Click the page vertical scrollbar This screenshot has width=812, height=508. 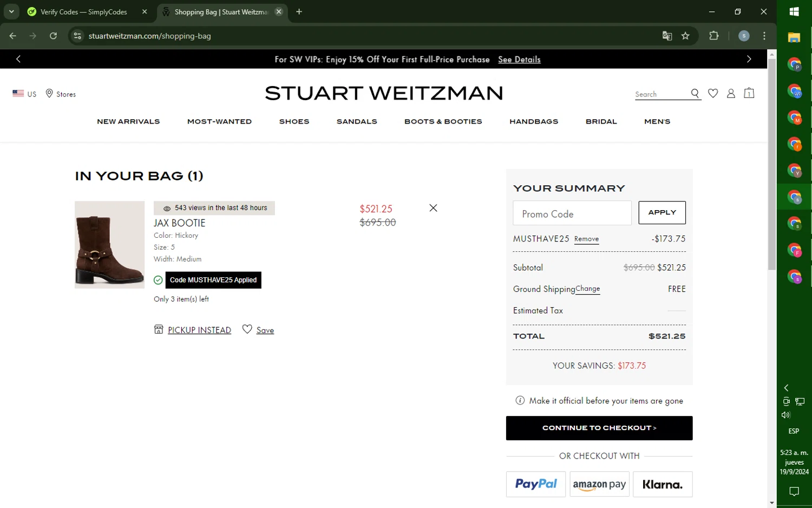(772, 165)
